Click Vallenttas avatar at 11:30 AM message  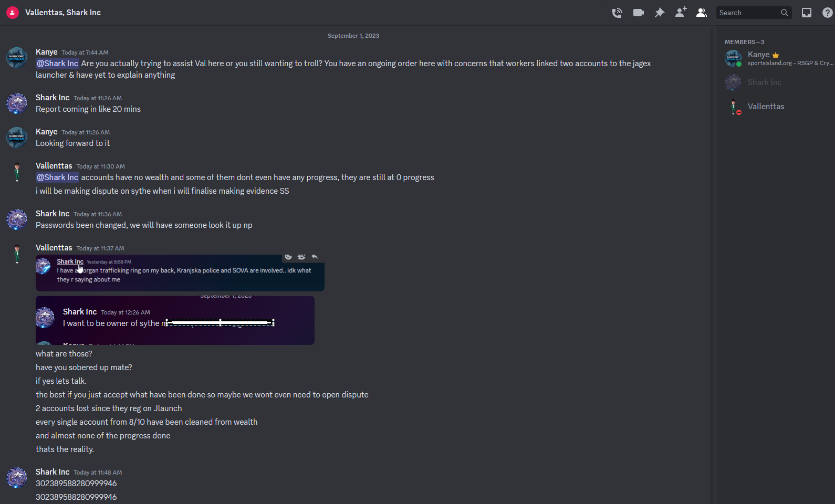[x=17, y=172]
